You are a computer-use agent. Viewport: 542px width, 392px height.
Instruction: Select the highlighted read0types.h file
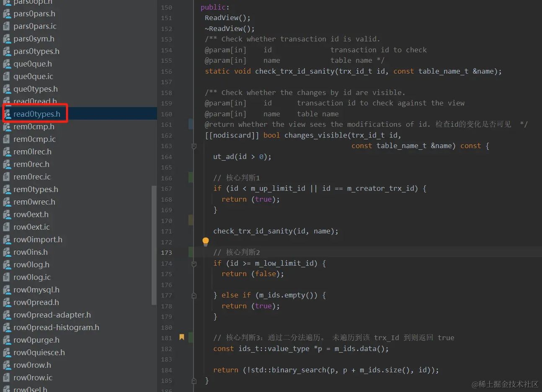(36, 114)
